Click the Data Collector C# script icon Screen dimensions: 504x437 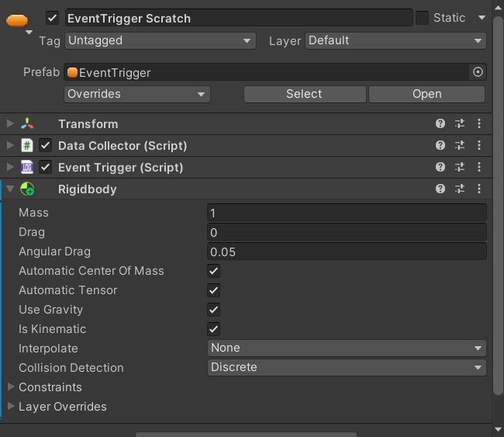coord(27,145)
